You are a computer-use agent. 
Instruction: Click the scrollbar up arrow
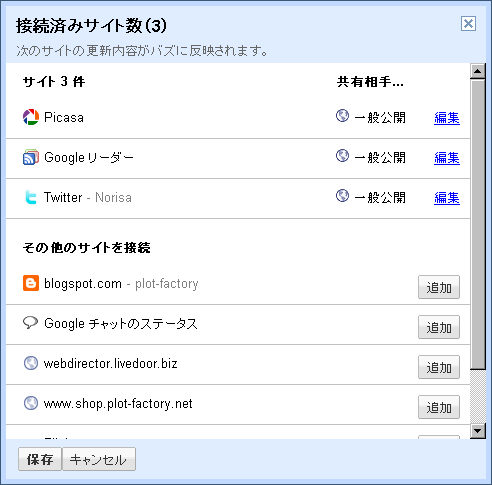pyautogui.click(x=478, y=71)
